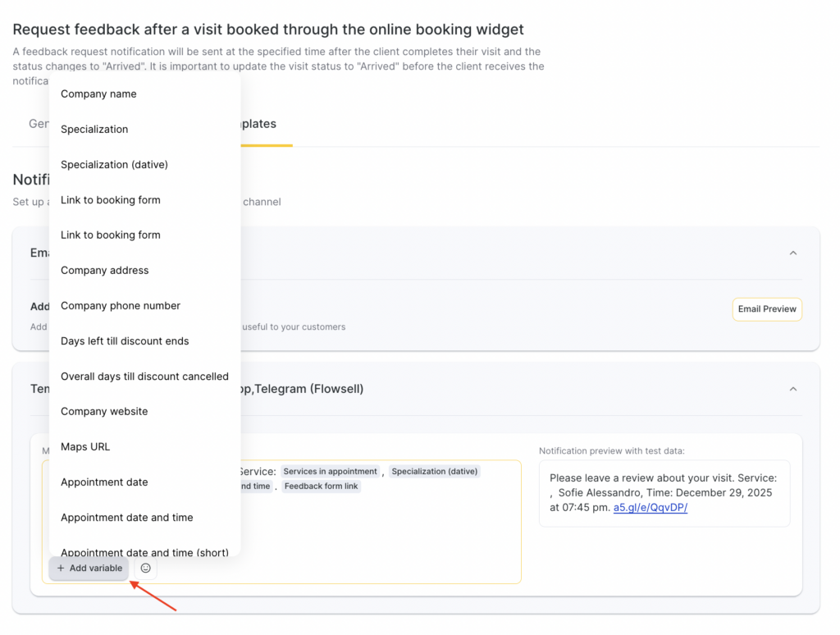Pick Days left till discount ends
The width and height of the screenshot is (840, 635).
point(125,340)
